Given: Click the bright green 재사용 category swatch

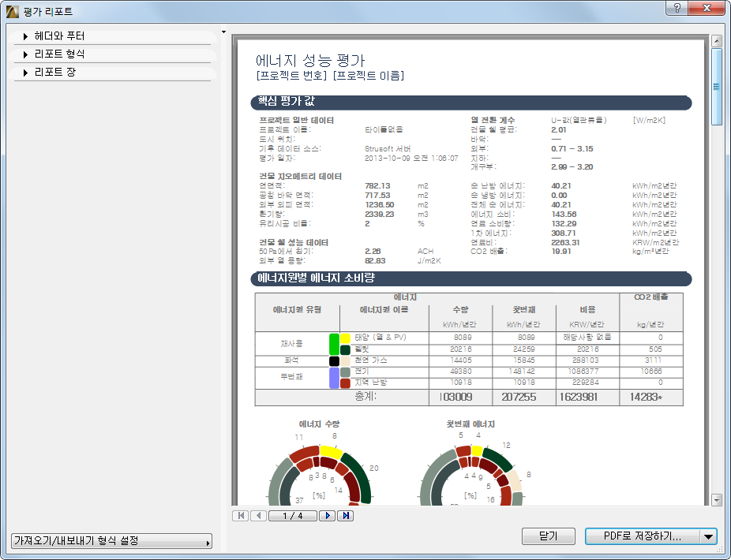Looking at the screenshot, I should 334,345.
